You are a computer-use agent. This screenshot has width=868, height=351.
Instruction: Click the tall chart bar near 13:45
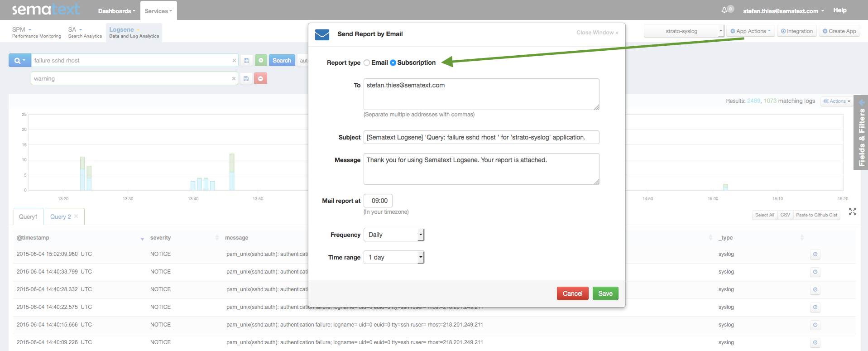point(232,172)
